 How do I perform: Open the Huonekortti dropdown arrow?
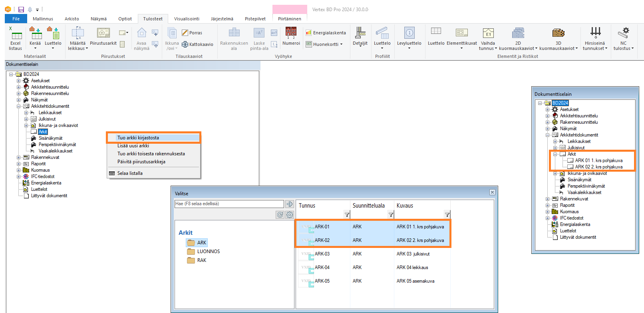(x=342, y=44)
